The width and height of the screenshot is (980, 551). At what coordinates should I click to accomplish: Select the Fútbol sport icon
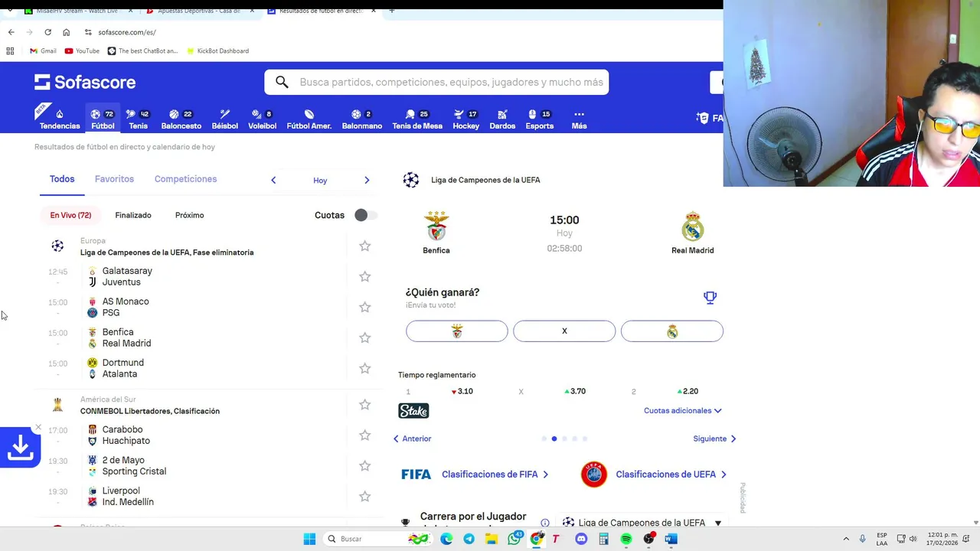(x=103, y=119)
